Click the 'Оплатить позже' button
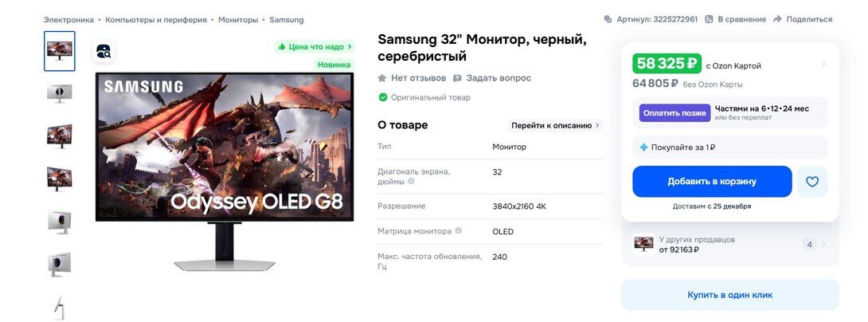Image resolution: width=868 pixels, height=322 pixels. click(x=674, y=113)
